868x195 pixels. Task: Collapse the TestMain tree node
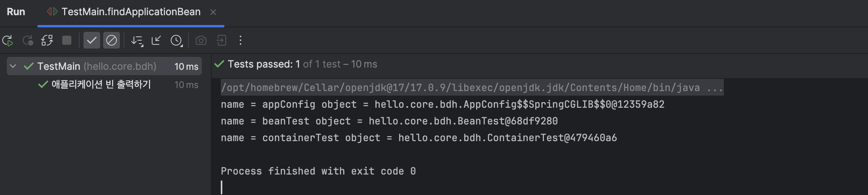pos(13,66)
